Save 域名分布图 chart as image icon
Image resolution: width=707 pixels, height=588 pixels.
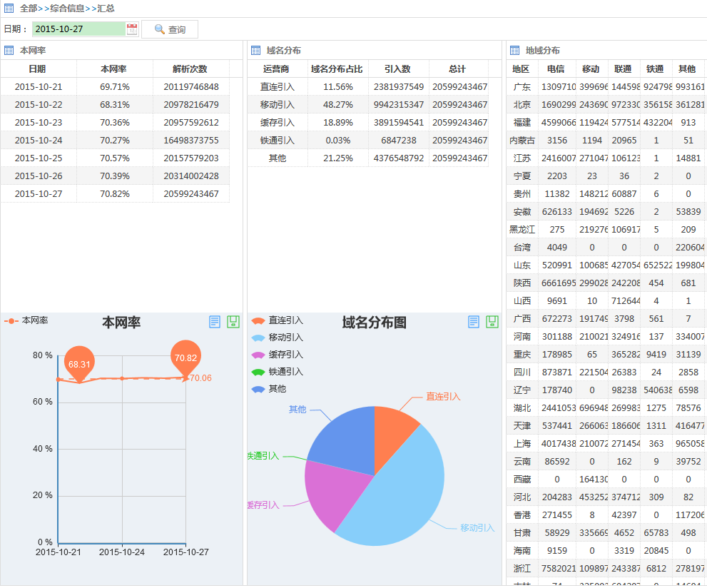tap(492, 322)
